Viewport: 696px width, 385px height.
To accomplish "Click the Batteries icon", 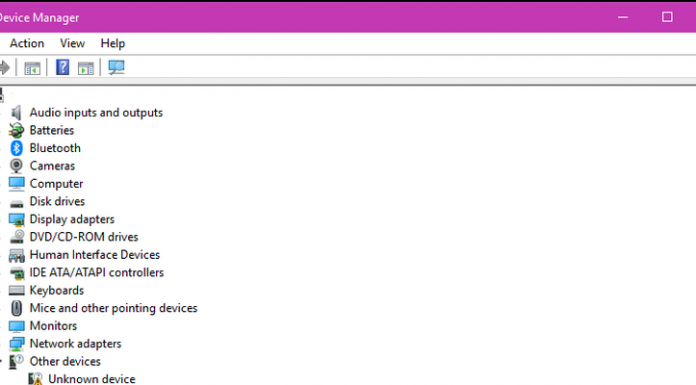I will coord(16,131).
